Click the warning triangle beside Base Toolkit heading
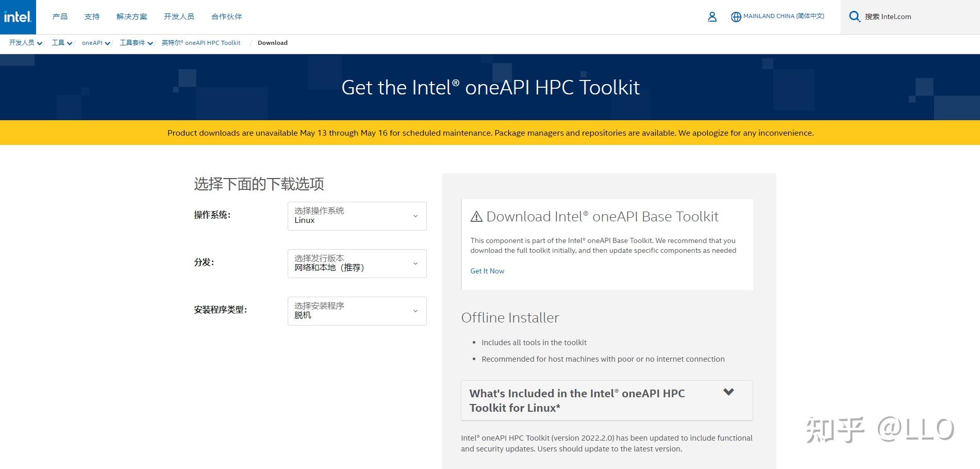The width and height of the screenshot is (980, 469). point(476,217)
